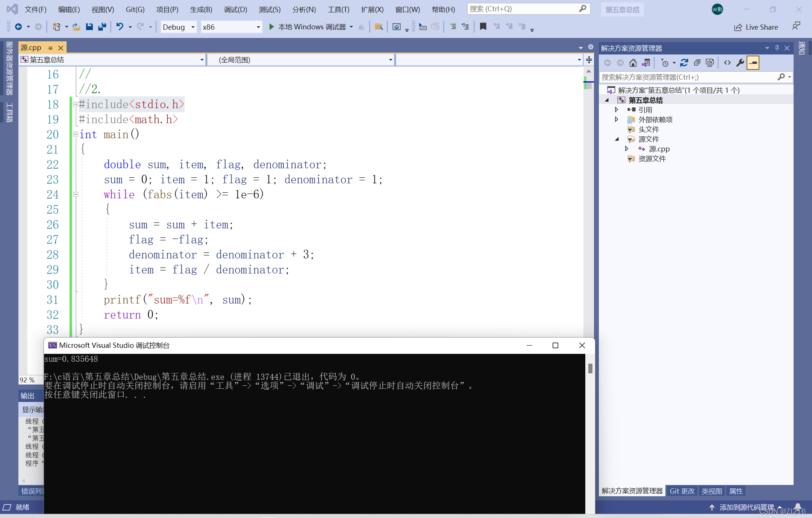812x518 pixels.
Task: Click the Find in Files icon
Action: pyautogui.click(x=379, y=27)
